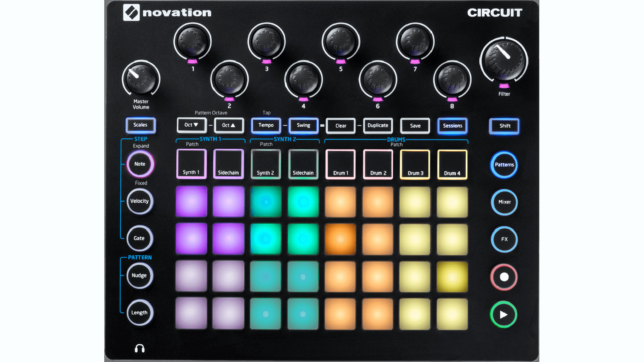Click macro knob 1
Viewport: 644px width, 362px height.
tap(192, 41)
